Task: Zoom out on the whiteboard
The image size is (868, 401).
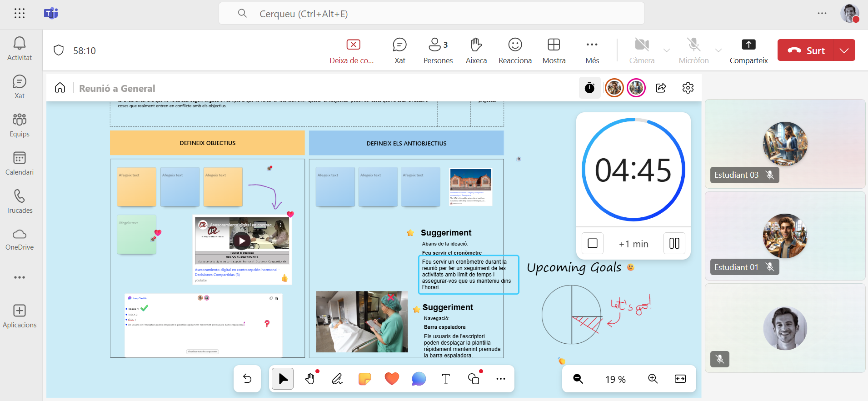Action: pos(578,379)
